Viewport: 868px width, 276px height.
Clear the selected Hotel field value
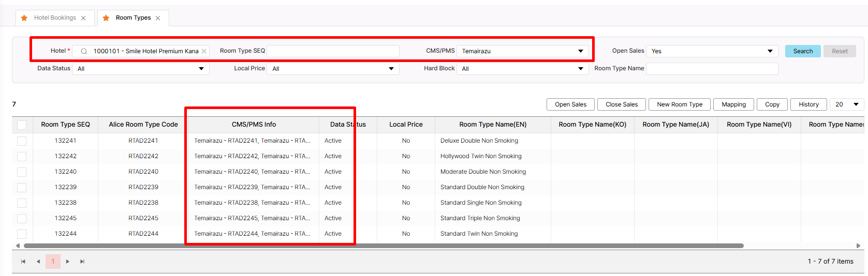[x=204, y=51]
